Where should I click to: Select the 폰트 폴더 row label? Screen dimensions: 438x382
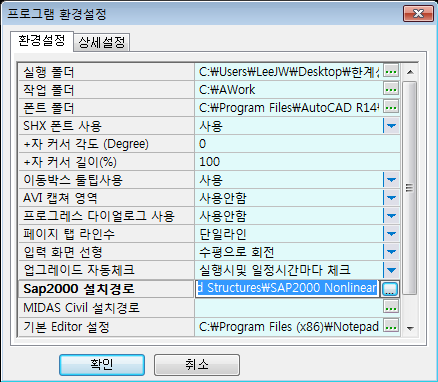106,108
